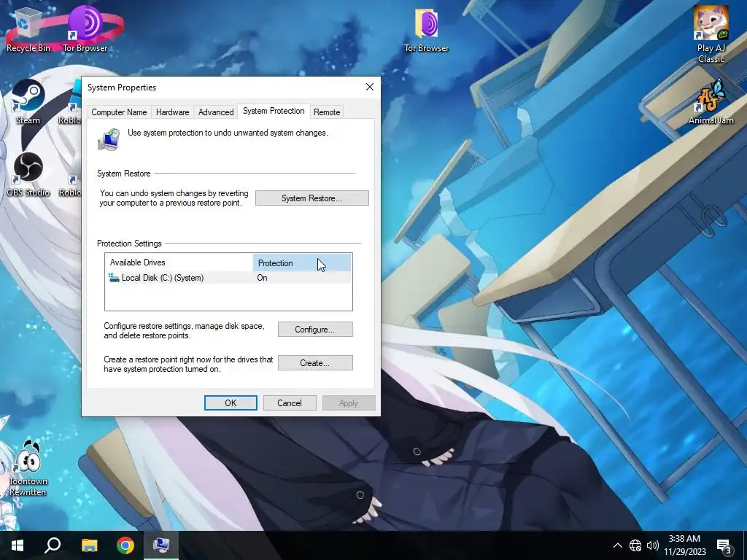Open the network globe tray icon
This screenshot has width=747, height=560.
point(635,545)
